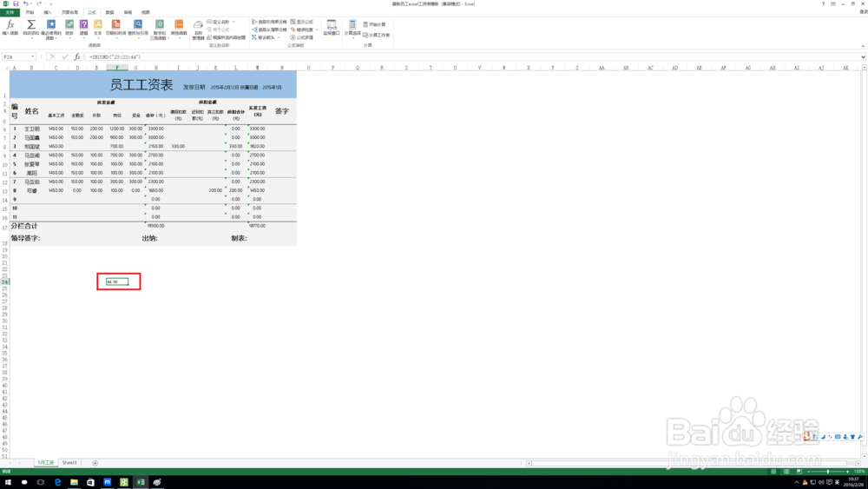Open the Text functions category

tap(98, 28)
